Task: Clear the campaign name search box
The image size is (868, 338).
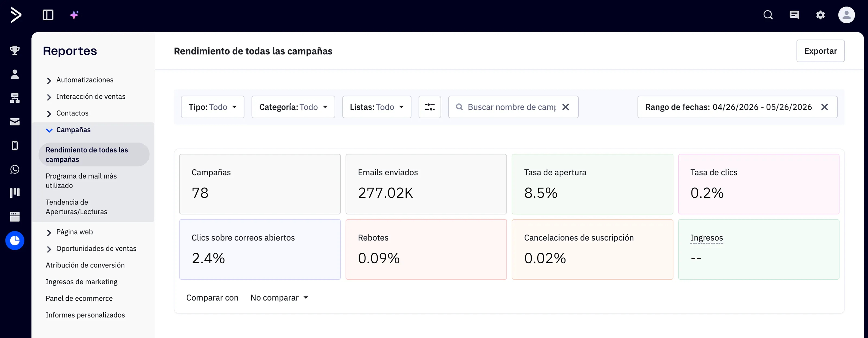Action: tap(566, 107)
